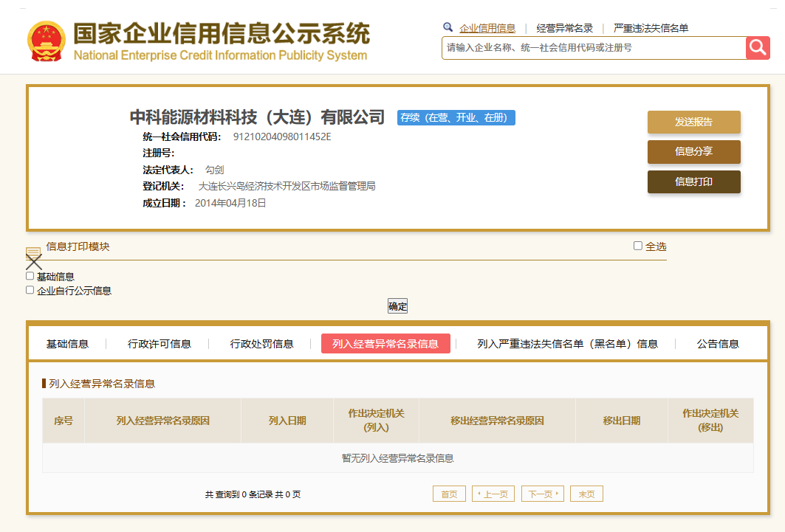Open the 公告信息 tab
The image size is (785, 532).
tap(718, 344)
